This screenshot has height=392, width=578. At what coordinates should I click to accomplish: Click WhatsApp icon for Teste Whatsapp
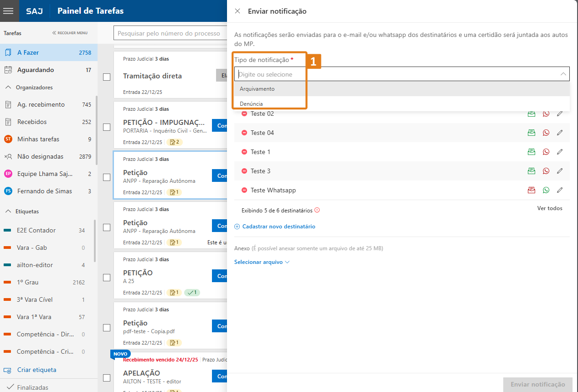pos(546,190)
